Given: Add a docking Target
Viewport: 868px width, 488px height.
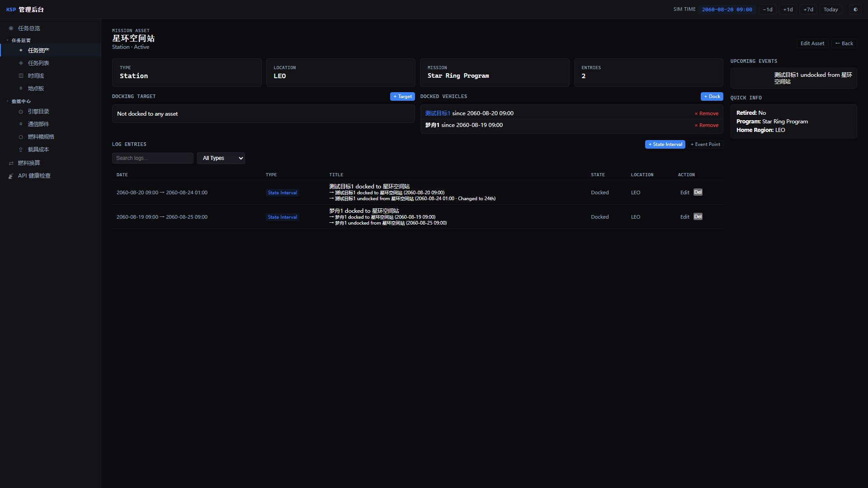Looking at the screenshot, I should pyautogui.click(x=402, y=97).
